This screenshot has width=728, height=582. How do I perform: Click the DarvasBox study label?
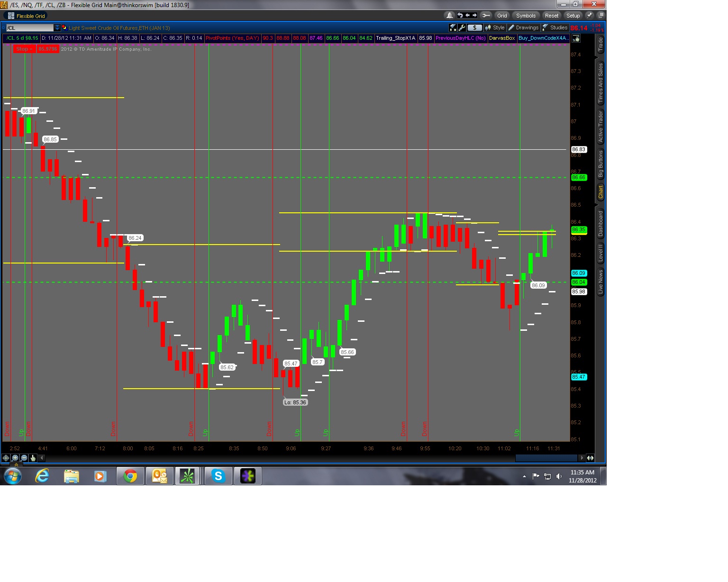pyautogui.click(x=502, y=38)
